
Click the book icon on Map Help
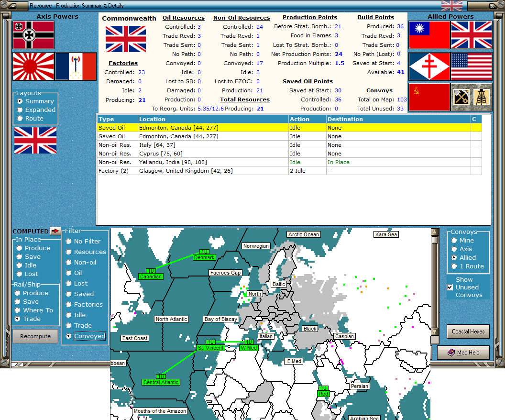pos(451,353)
